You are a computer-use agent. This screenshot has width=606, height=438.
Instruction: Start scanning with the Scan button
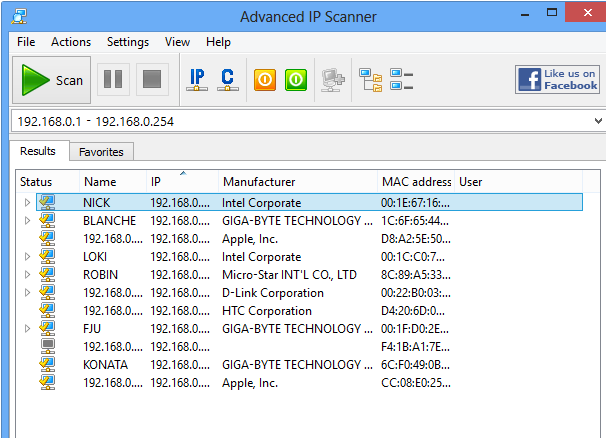pos(51,80)
